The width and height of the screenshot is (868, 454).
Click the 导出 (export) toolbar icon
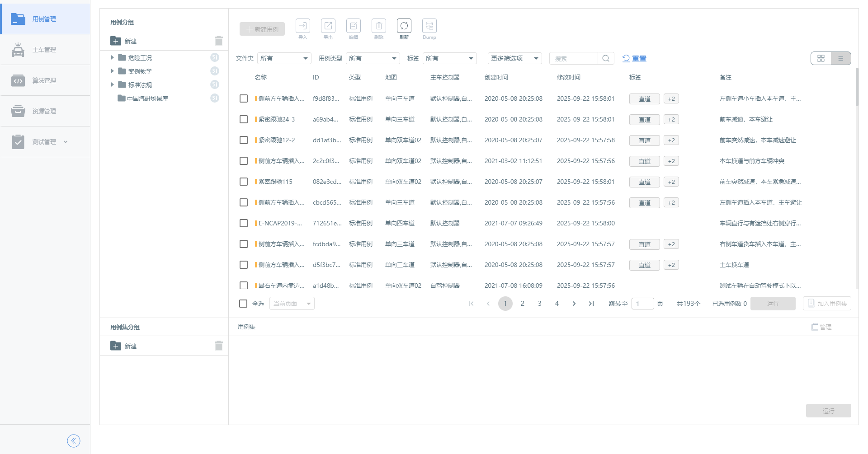[x=328, y=26]
